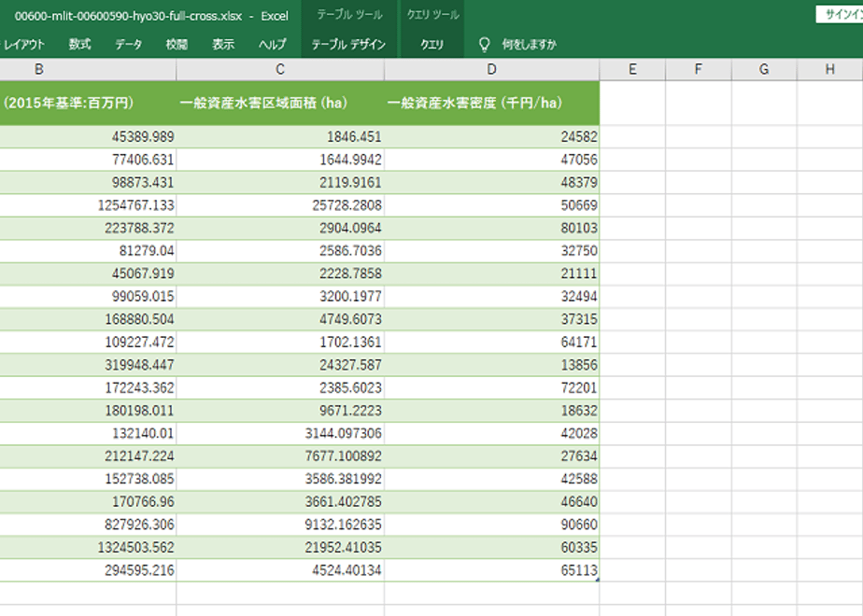
Task: Select cell with value 42588
Action: point(491,479)
